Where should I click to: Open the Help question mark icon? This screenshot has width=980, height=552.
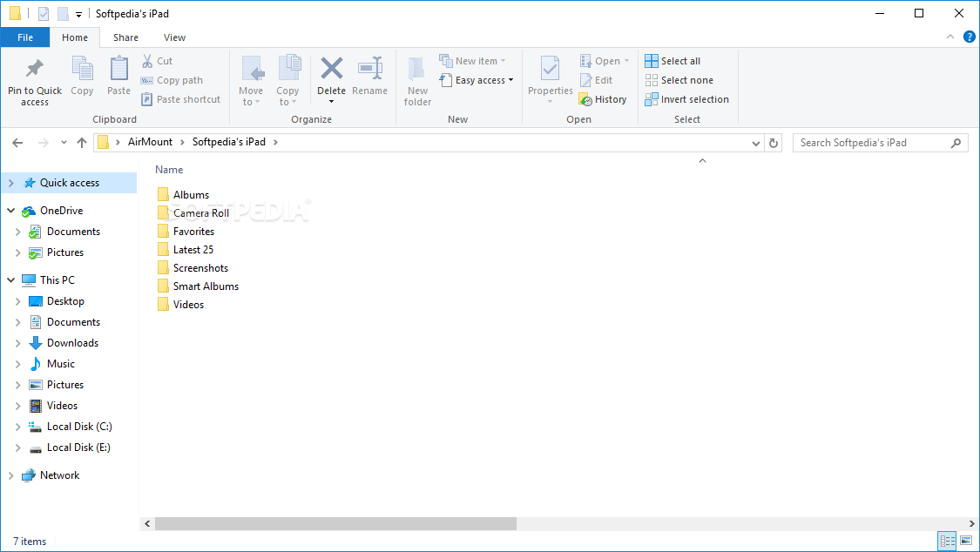tap(970, 37)
